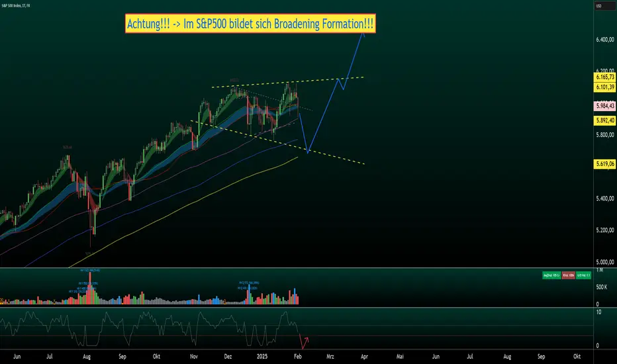Click the pink 5.984,43 current price label
Viewport: 617px width, 364px height.
tap(604, 105)
